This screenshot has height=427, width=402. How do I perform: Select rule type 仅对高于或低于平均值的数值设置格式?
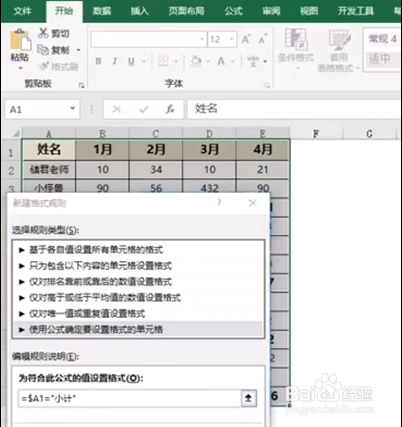click(138, 297)
